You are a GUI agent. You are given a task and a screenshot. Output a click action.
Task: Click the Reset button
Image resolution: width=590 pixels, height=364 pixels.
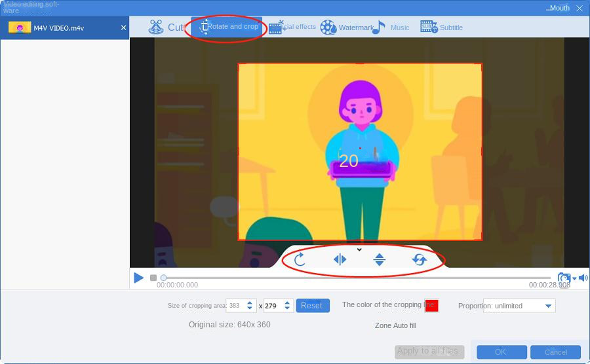click(312, 306)
